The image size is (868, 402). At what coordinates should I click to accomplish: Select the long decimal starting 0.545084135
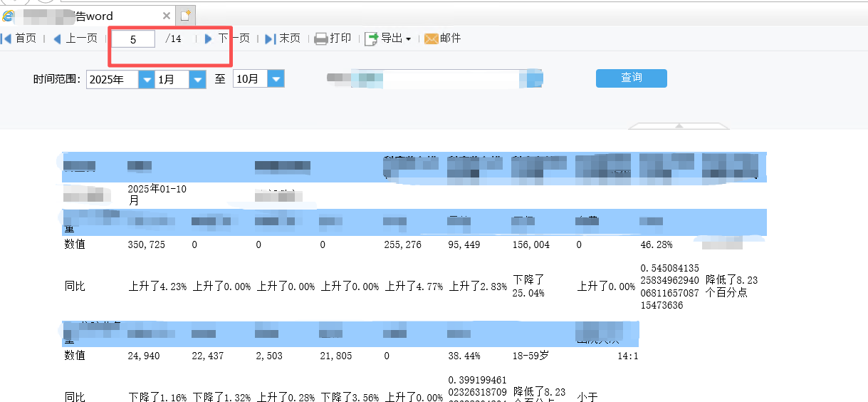(669, 287)
